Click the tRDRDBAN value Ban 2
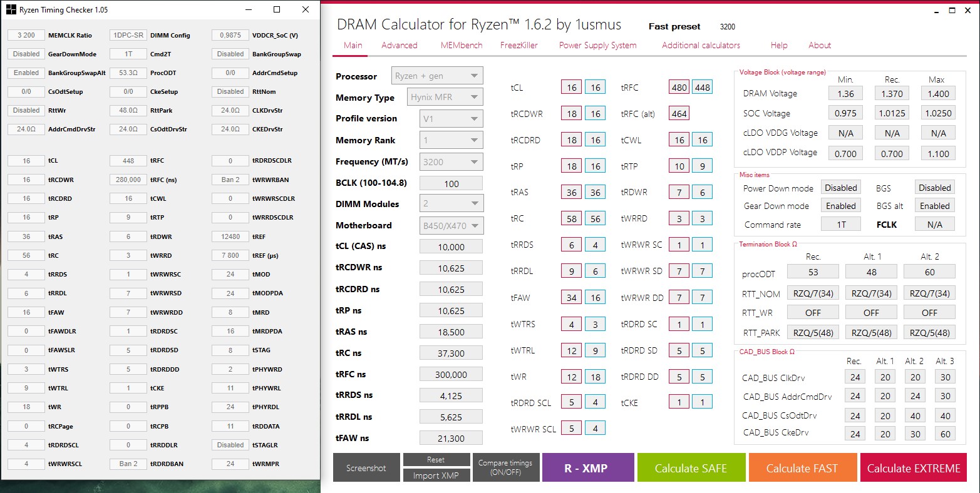The image size is (980, 493). click(x=128, y=464)
